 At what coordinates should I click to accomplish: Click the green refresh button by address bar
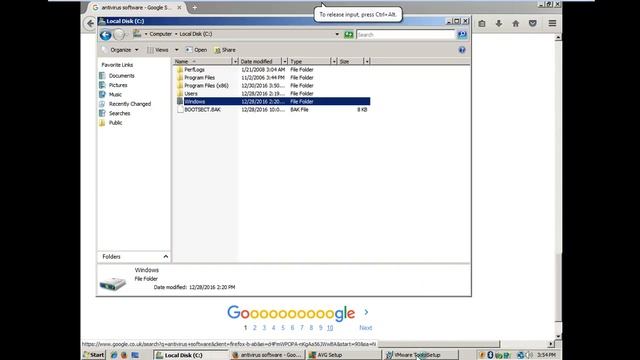point(348,35)
